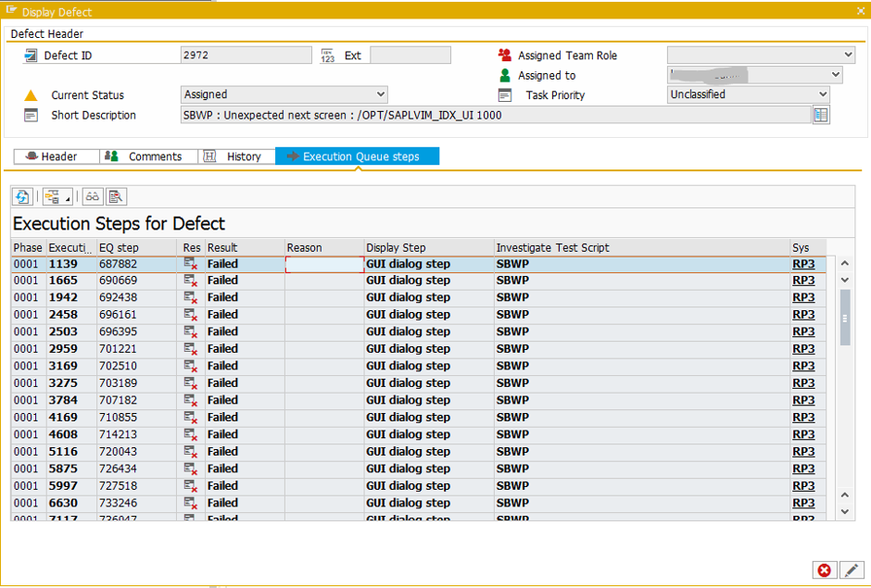Click the details document icon in the toolbar
The image size is (871, 588).
[115, 196]
